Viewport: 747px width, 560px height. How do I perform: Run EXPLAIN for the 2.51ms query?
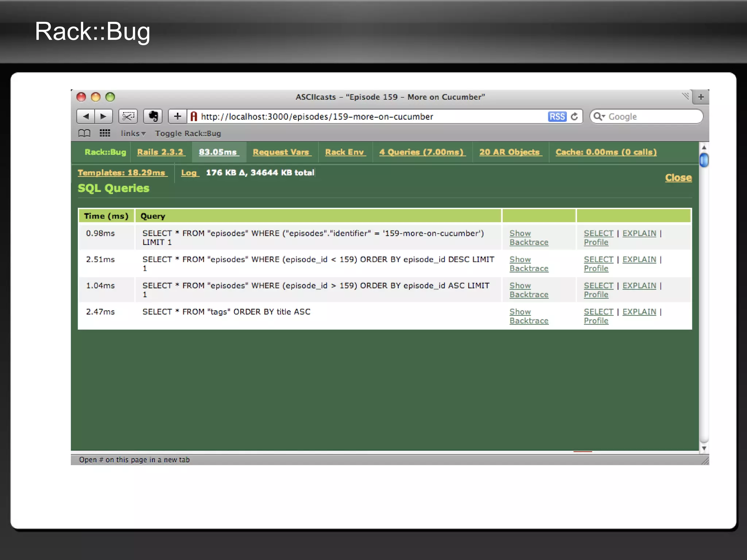pyautogui.click(x=639, y=260)
